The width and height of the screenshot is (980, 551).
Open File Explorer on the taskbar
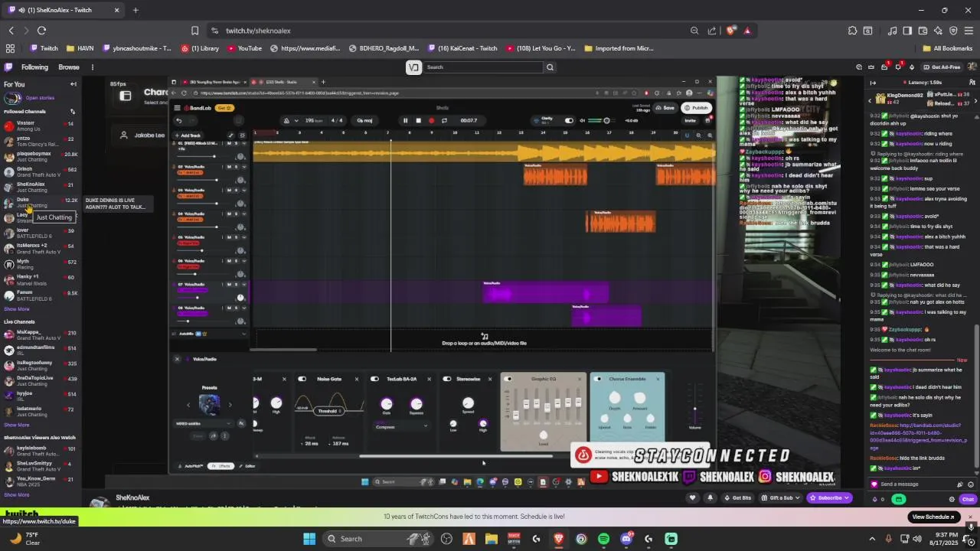(492, 539)
